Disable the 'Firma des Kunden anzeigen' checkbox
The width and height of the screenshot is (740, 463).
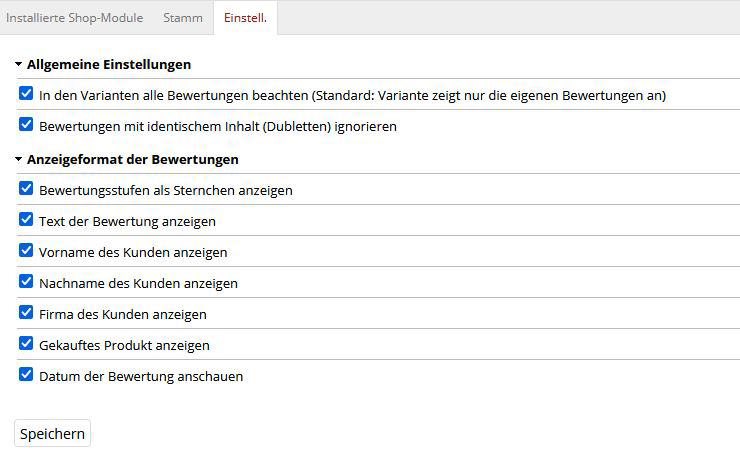click(x=26, y=313)
